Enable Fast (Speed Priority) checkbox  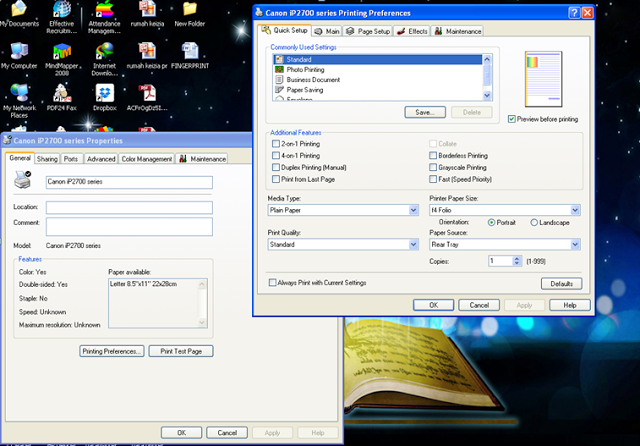[x=433, y=179]
